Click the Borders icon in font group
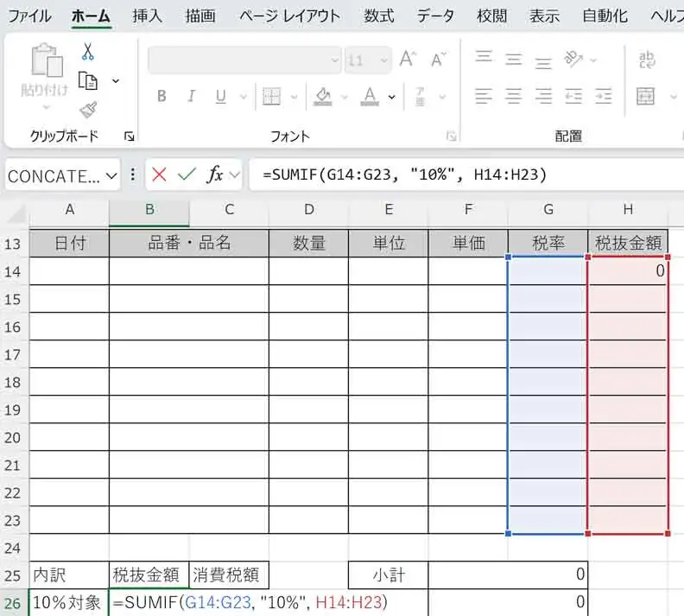 pyautogui.click(x=271, y=96)
